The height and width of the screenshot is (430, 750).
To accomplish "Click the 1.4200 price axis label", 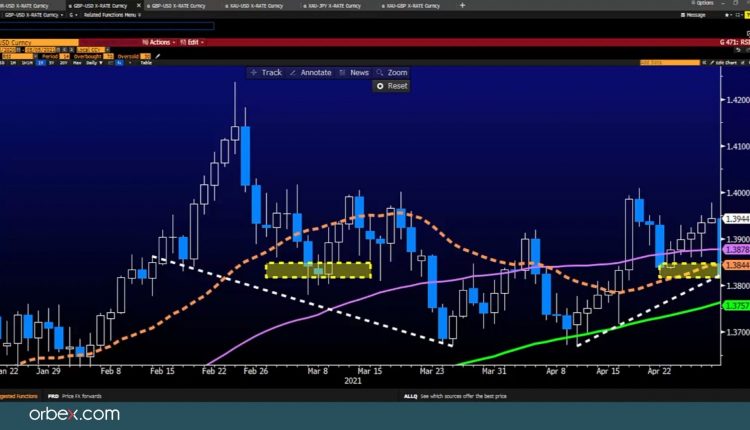I will pyautogui.click(x=738, y=100).
